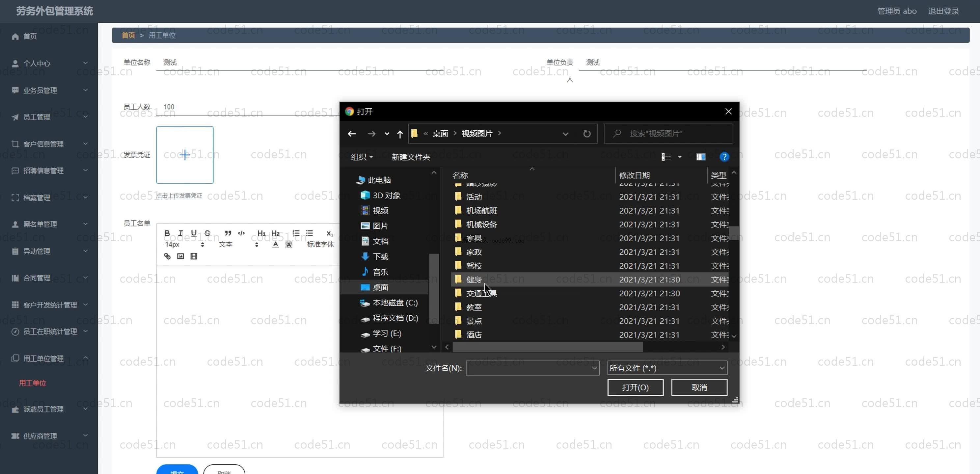Open 标准字体 font dropdown

(x=320, y=244)
